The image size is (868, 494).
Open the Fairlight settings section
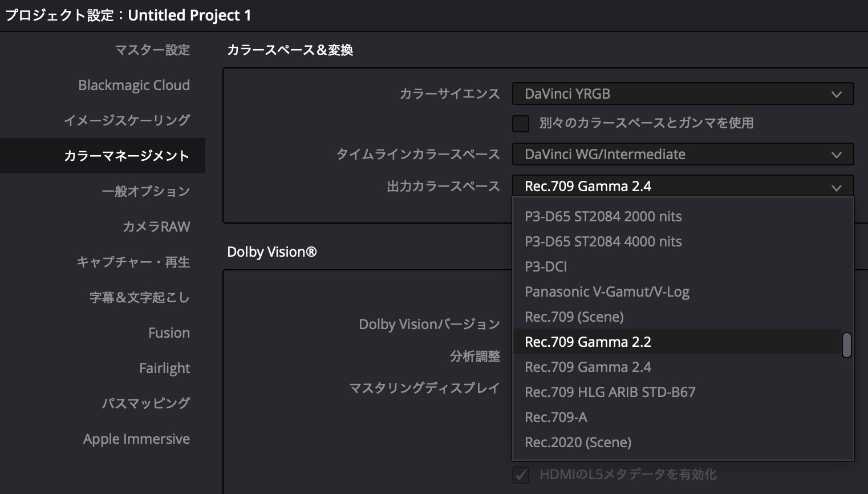[x=164, y=369]
